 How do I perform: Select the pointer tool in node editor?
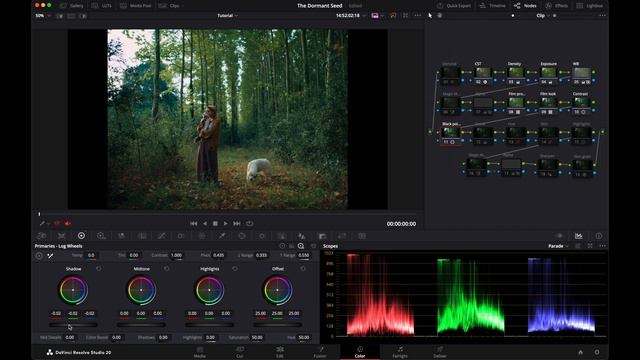[x=430, y=16]
